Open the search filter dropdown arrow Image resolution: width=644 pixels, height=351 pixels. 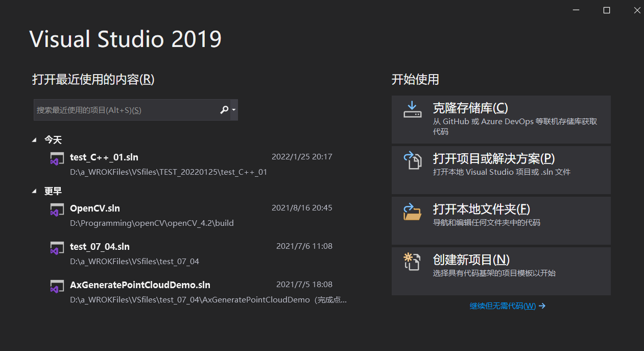click(234, 109)
